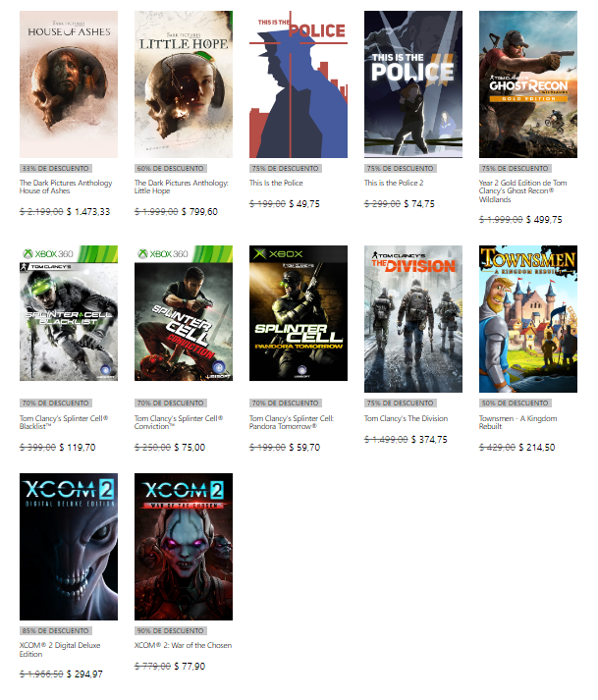Open Splinter Cell Conviction cover image
This screenshot has width=598, height=700.
point(183,313)
